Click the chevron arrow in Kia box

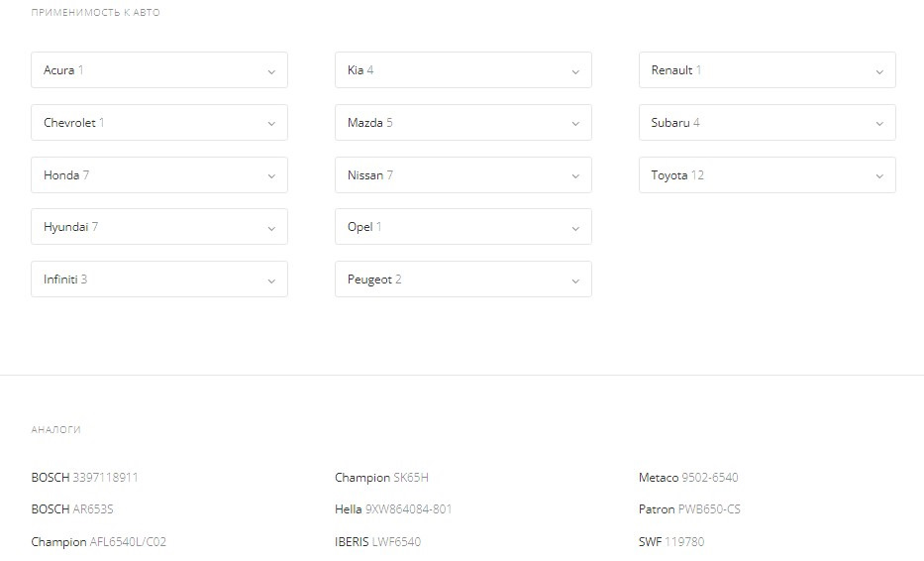[x=575, y=71]
